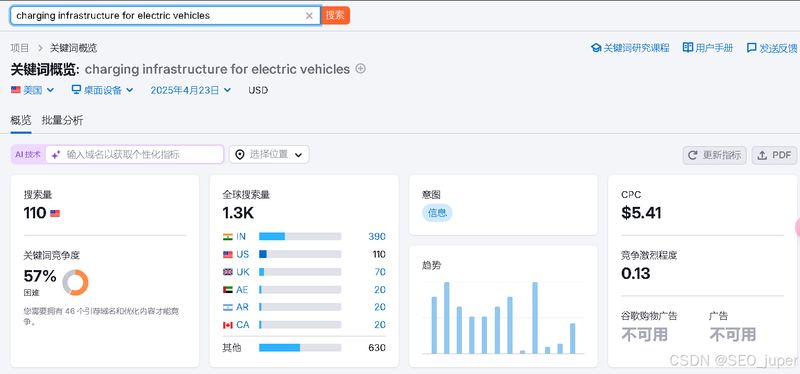Screen dimensions: 800x374
Task: Click the CA country row link
Action: pos(242,325)
